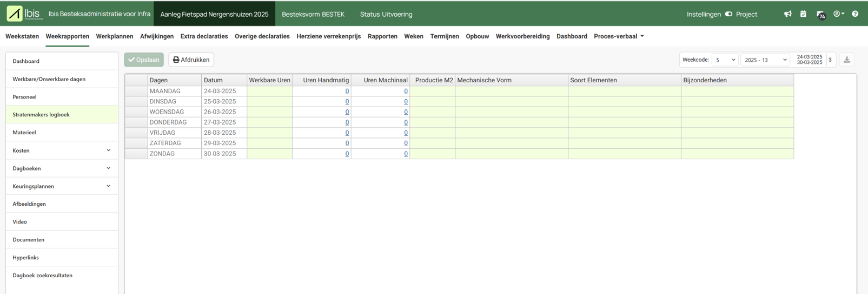Open the help question mark icon
Screen dimensions: 868x294
[x=855, y=14]
